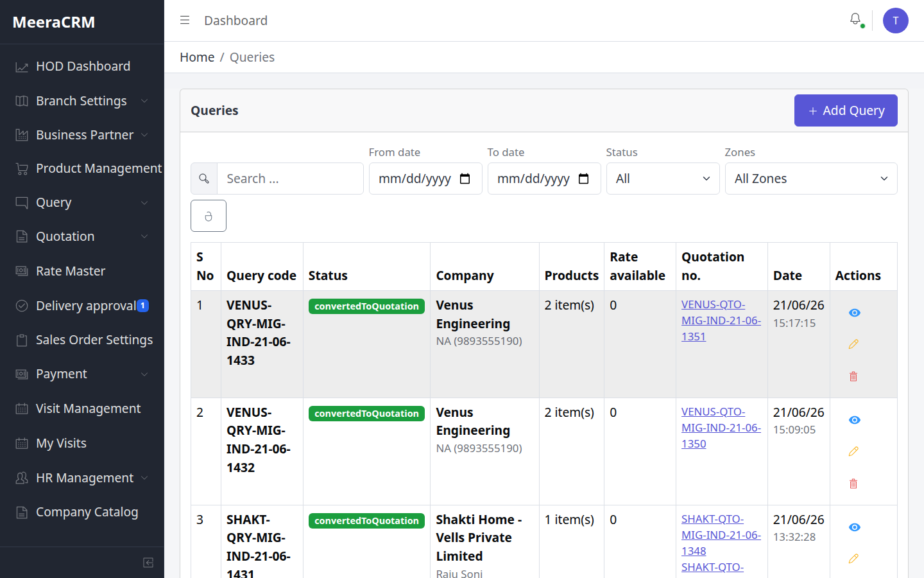
Task: Click the To date input field
Action: [x=544, y=179]
